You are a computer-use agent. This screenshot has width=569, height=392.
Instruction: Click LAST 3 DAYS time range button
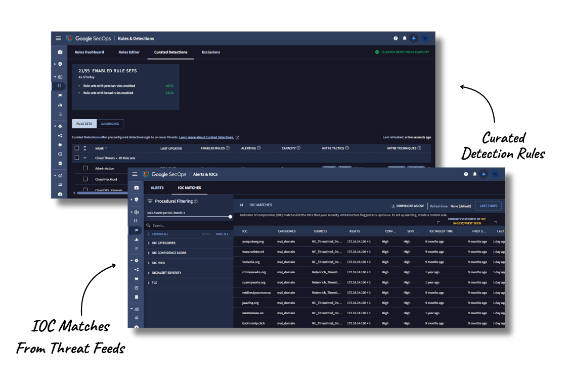[x=489, y=206]
